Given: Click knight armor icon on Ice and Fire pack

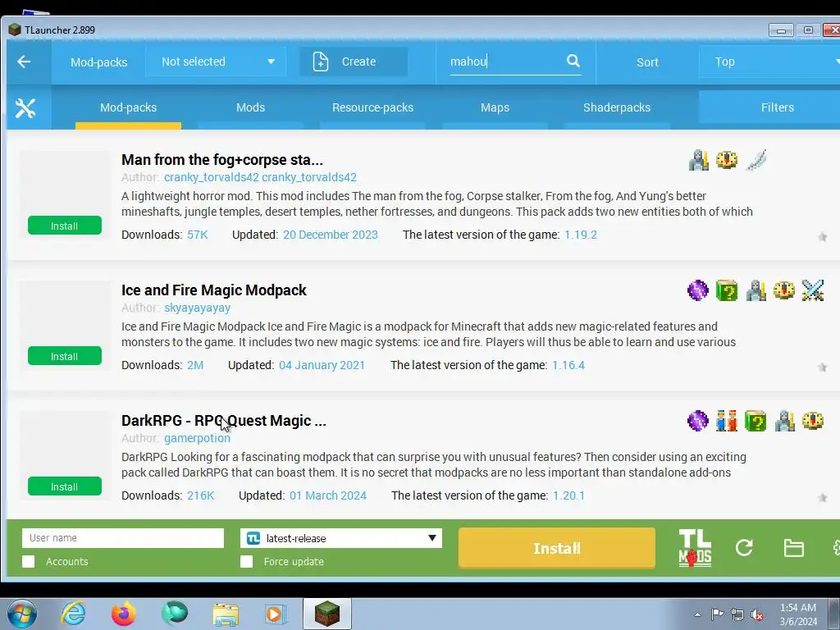Looking at the screenshot, I should pos(756,290).
